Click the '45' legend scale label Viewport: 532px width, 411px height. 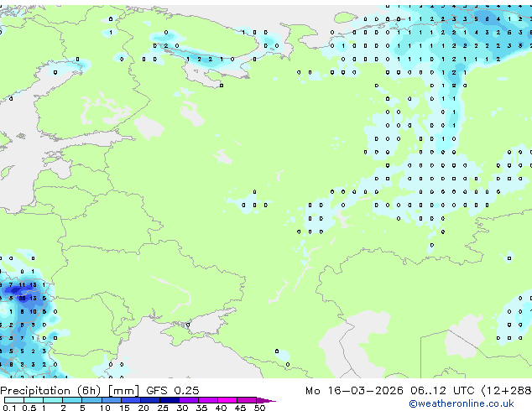pyautogui.click(x=241, y=408)
